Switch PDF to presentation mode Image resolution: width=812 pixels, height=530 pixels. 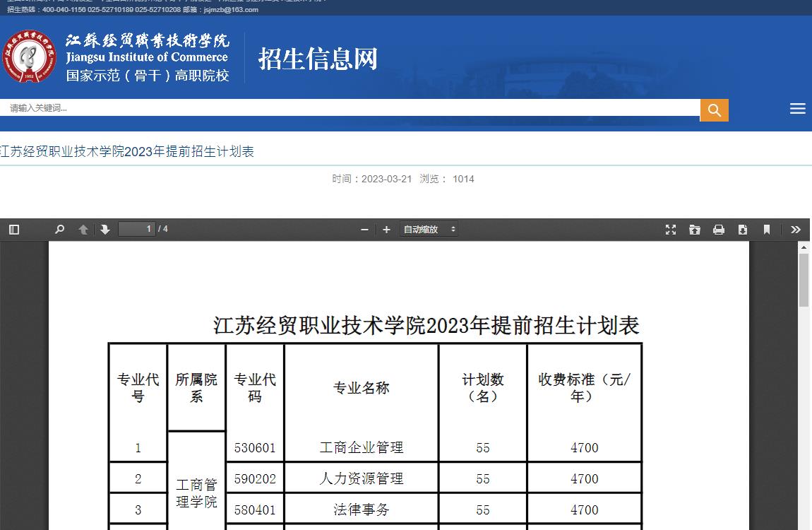[x=671, y=230]
